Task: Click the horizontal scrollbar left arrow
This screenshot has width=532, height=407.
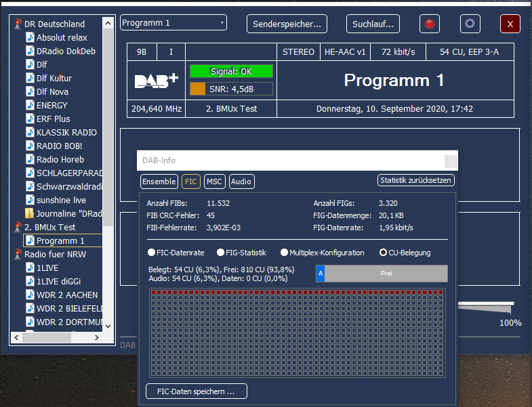Action: [x=16, y=337]
